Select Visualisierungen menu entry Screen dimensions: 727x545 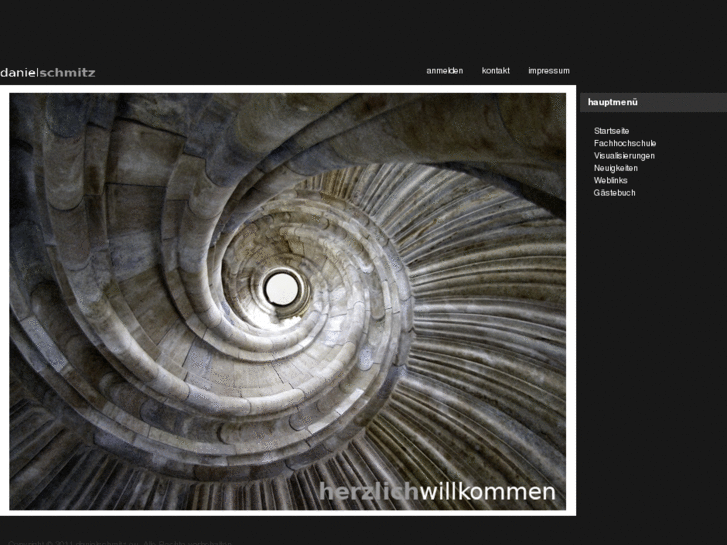pos(624,156)
